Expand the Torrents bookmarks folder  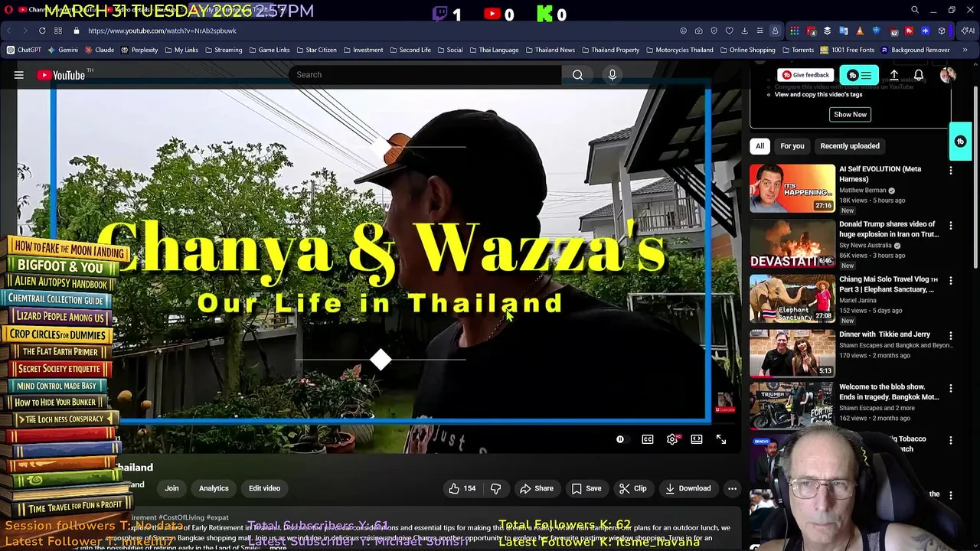798,50
